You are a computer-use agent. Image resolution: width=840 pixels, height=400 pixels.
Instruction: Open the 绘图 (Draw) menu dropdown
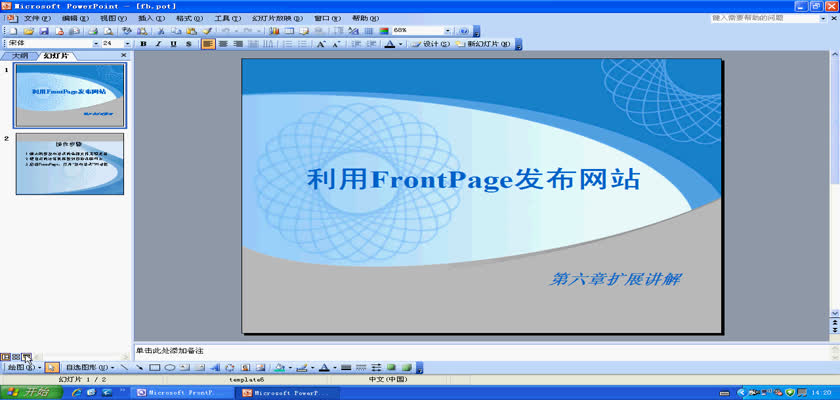click(24, 368)
